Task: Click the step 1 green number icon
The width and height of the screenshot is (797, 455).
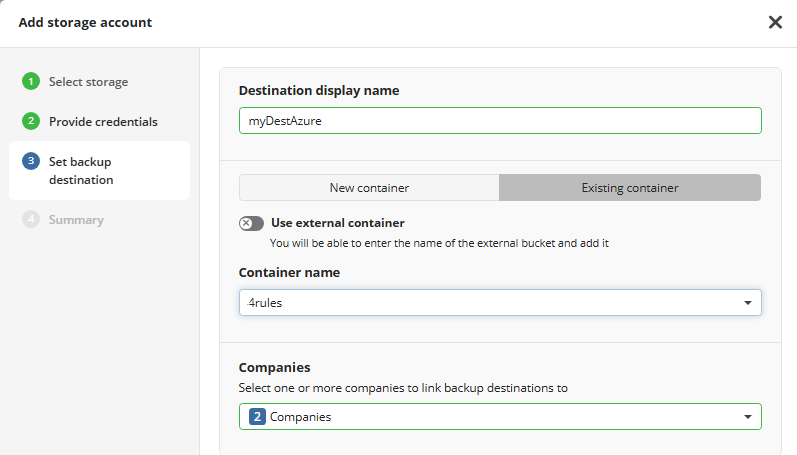Action: click(31, 82)
